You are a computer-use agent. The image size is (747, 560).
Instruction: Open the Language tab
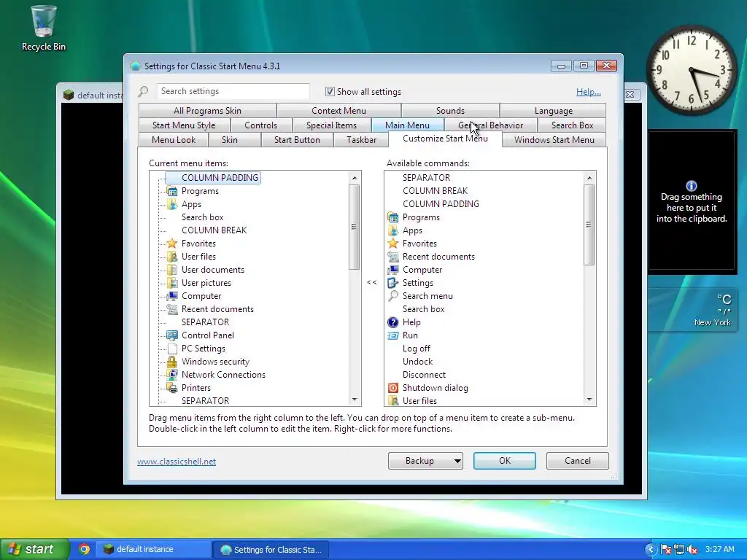[553, 111]
